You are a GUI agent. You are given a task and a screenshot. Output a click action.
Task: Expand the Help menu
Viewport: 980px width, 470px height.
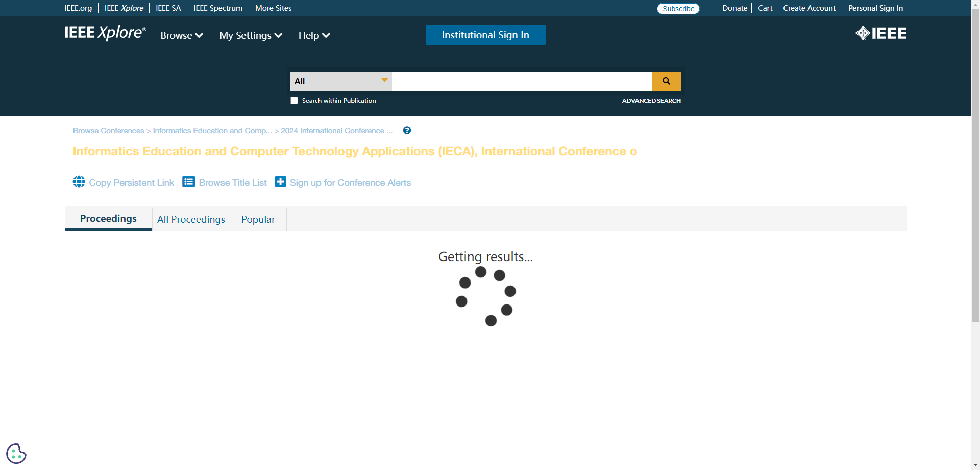point(314,35)
